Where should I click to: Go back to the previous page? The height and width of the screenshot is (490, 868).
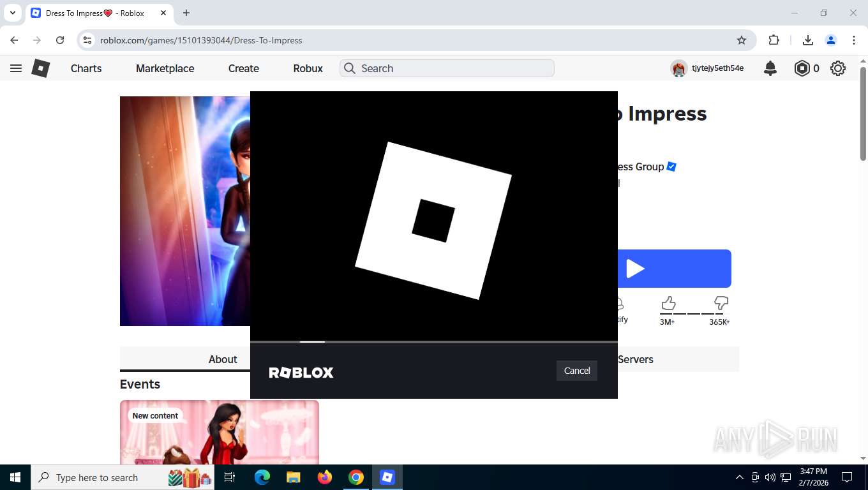coord(14,40)
